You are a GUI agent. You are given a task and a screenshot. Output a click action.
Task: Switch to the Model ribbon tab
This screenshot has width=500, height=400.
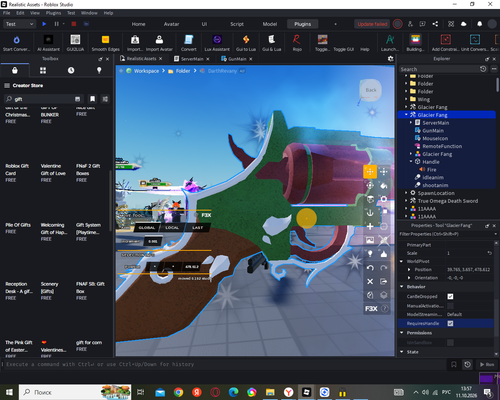point(270,24)
